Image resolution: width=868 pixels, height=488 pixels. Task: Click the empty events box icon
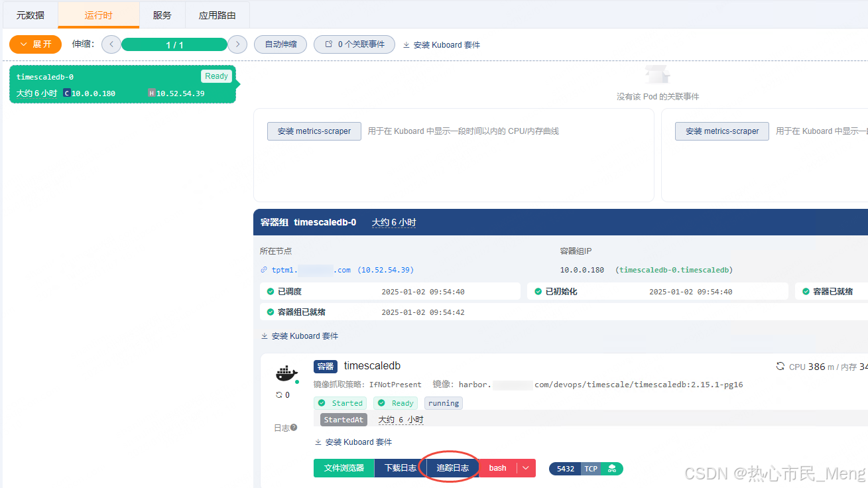point(657,74)
